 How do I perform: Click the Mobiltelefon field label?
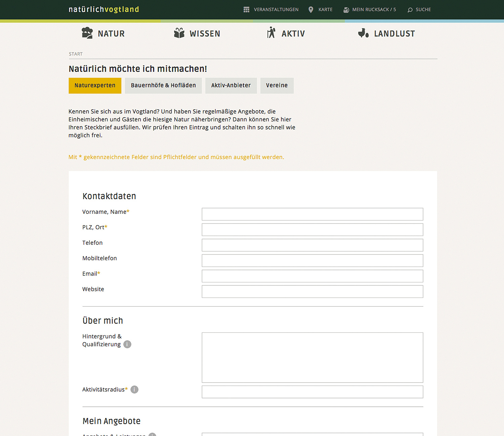pyautogui.click(x=99, y=258)
